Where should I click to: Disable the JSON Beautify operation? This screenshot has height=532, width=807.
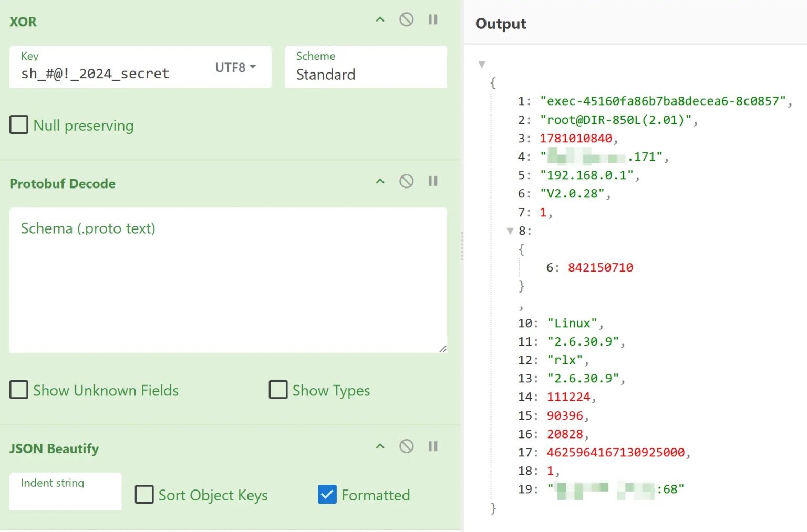[406, 447]
